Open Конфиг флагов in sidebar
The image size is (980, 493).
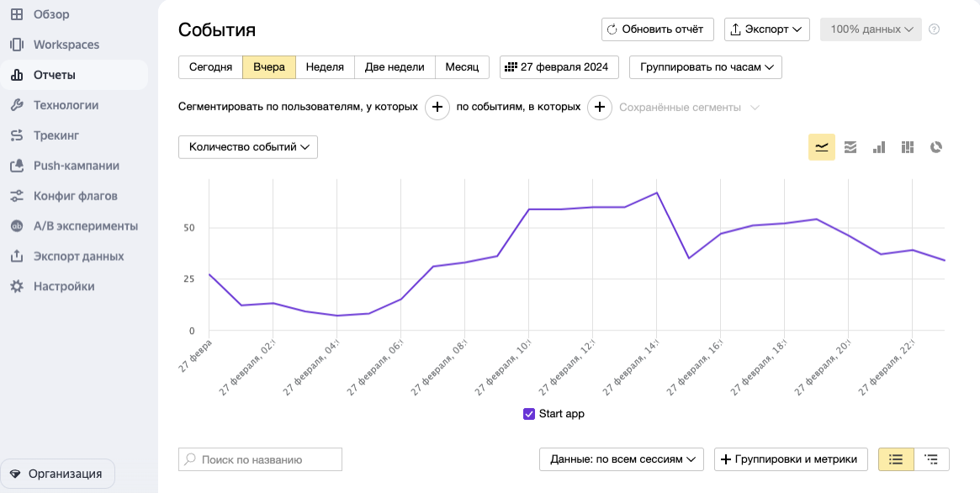pos(74,195)
